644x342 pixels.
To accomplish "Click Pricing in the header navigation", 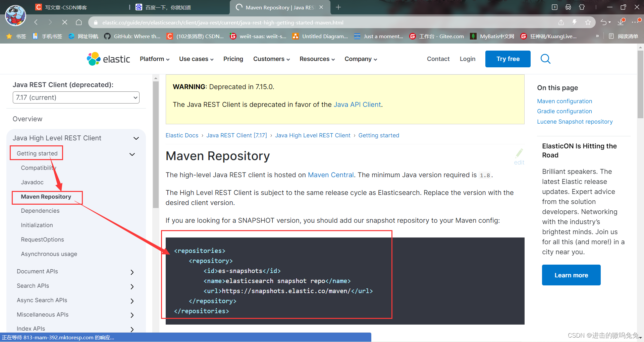I will click(233, 59).
